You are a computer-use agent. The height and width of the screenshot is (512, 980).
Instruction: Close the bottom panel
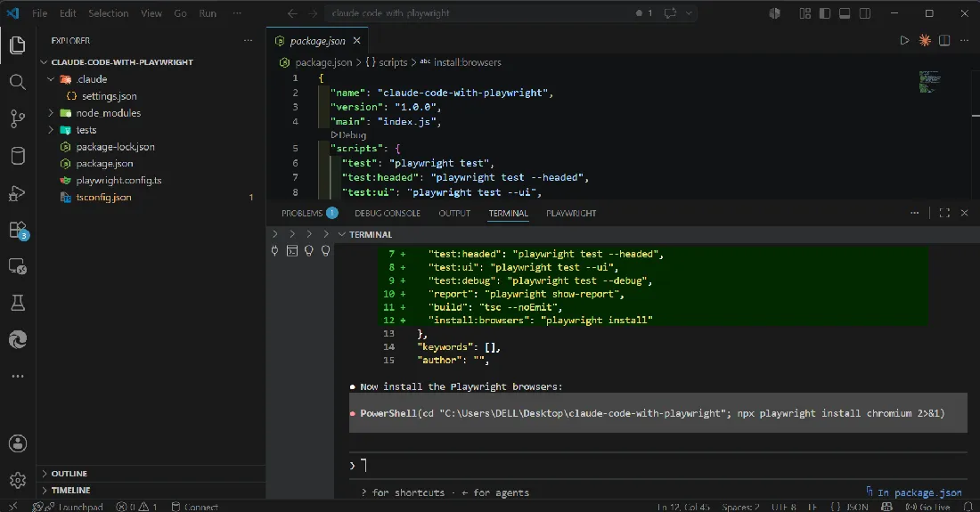point(964,213)
